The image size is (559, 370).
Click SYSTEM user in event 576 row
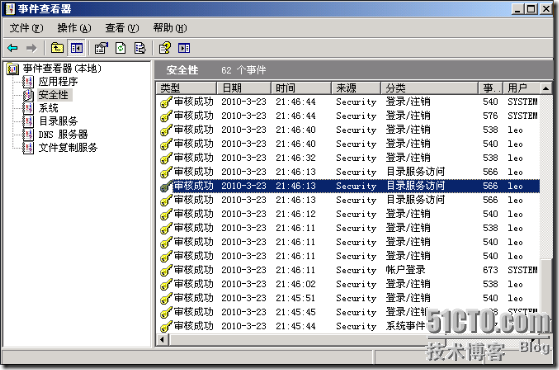[x=522, y=116]
